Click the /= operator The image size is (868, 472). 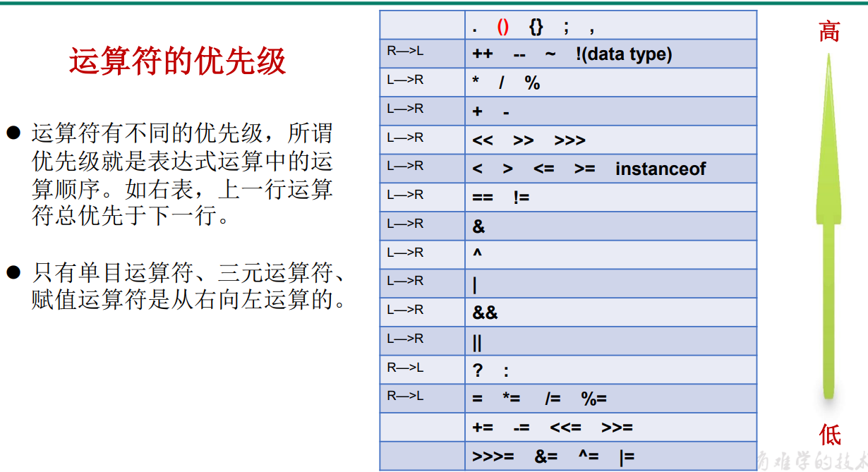(553, 399)
